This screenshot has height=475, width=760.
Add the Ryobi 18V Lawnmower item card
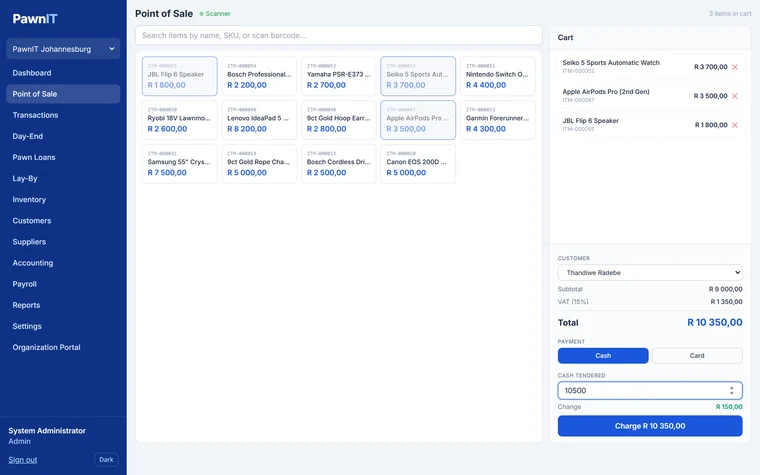[179, 120]
